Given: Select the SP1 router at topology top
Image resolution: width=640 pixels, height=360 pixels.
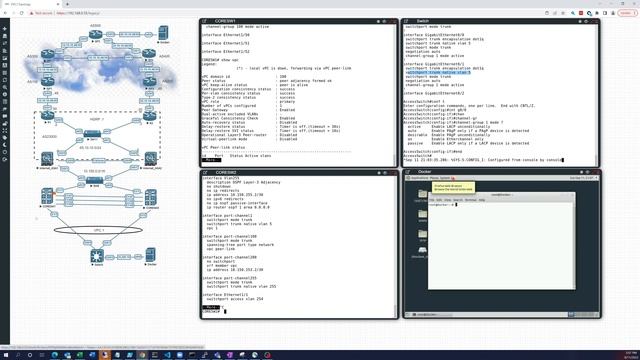Looking at the screenshot, I should coord(95,34).
